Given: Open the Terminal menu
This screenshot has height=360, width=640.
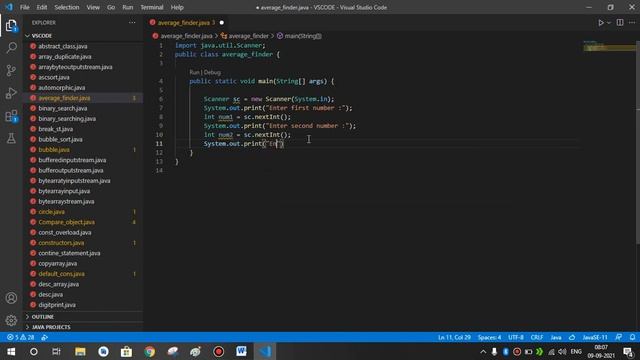Looking at the screenshot, I should tap(151, 7).
